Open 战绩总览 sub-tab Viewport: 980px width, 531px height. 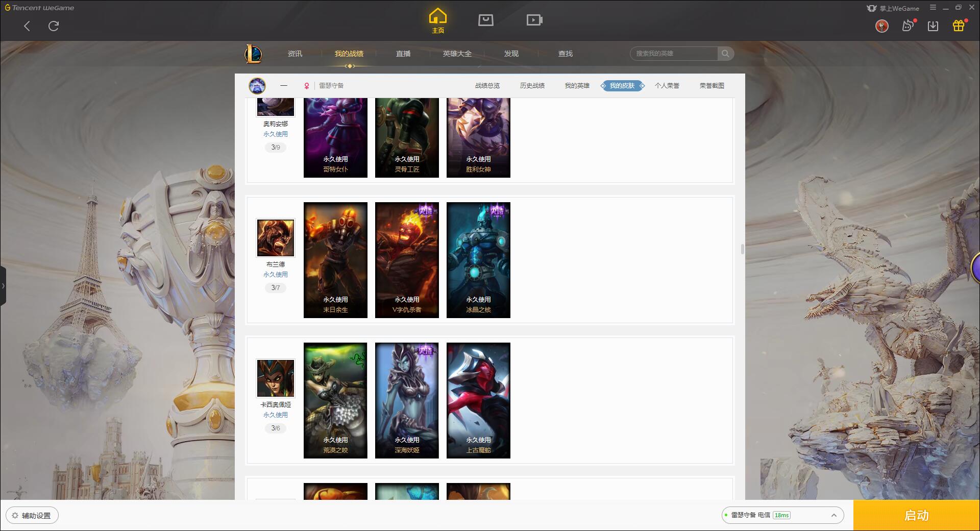coord(487,86)
